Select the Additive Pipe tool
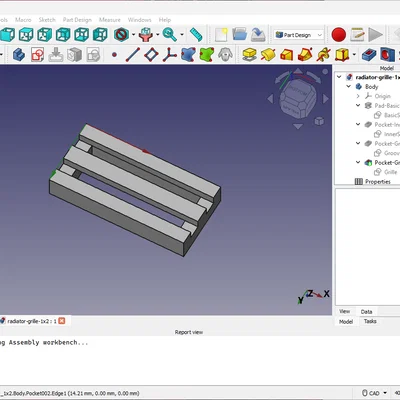 (x=305, y=54)
